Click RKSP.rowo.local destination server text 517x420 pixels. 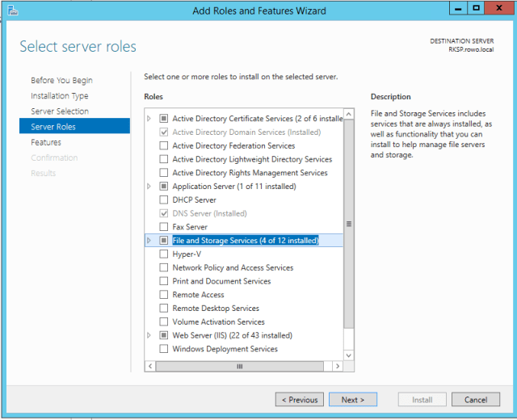pos(471,49)
